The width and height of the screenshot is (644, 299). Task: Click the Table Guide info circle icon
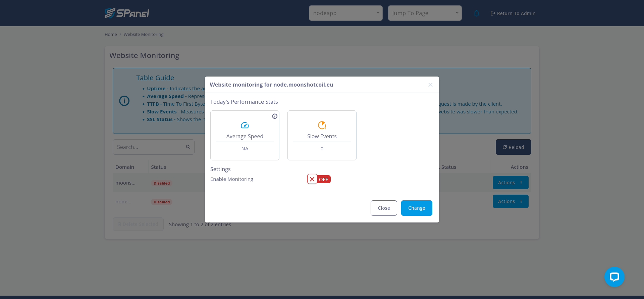click(x=124, y=101)
